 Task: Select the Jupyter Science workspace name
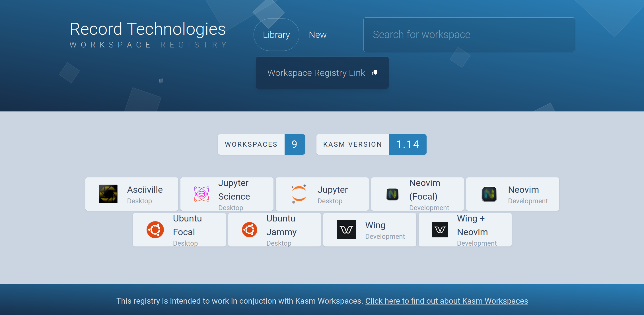[234, 190]
